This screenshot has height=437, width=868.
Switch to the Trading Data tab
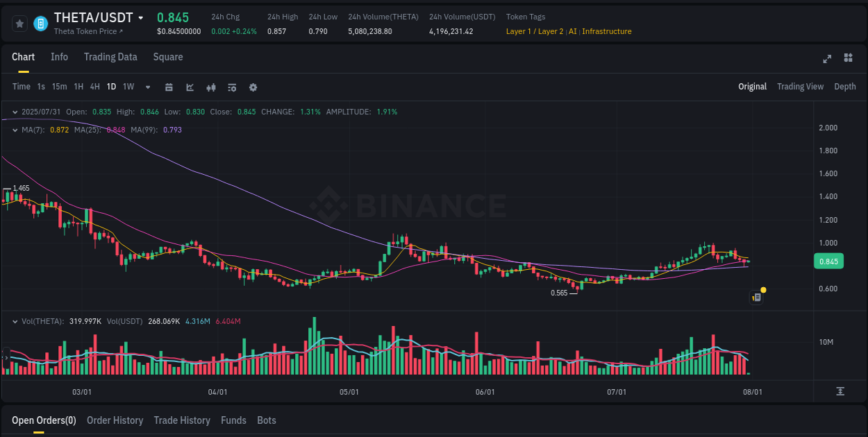[x=110, y=57]
